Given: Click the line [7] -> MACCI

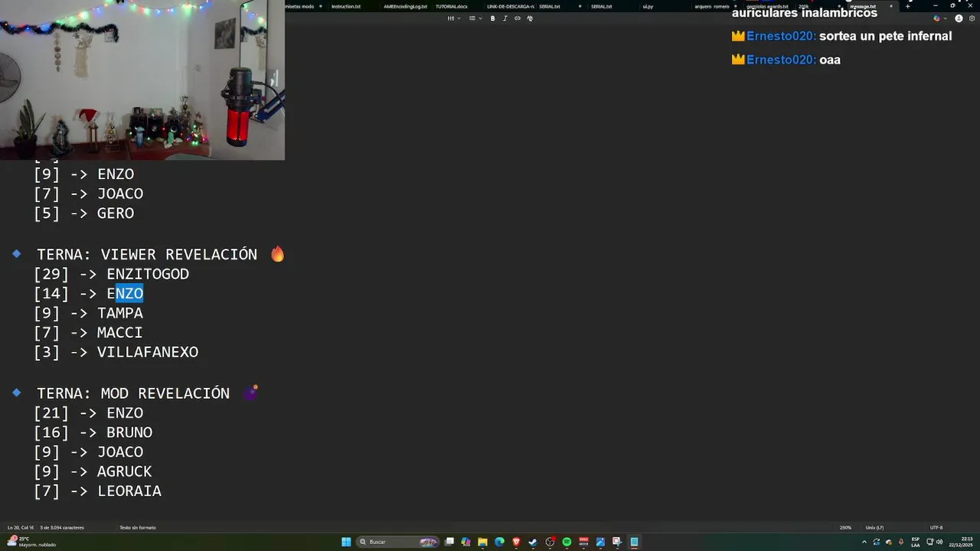Looking at the screenshot, I should click(88, 332).
